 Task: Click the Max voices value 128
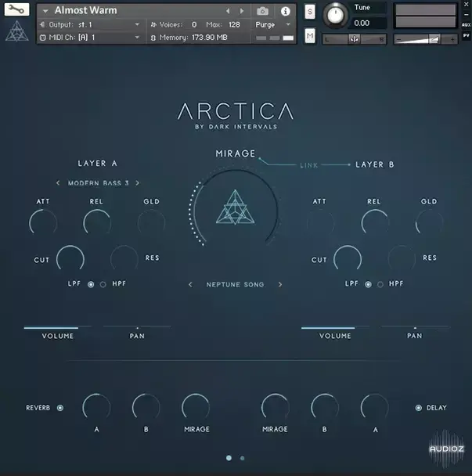tap(234, 24)
